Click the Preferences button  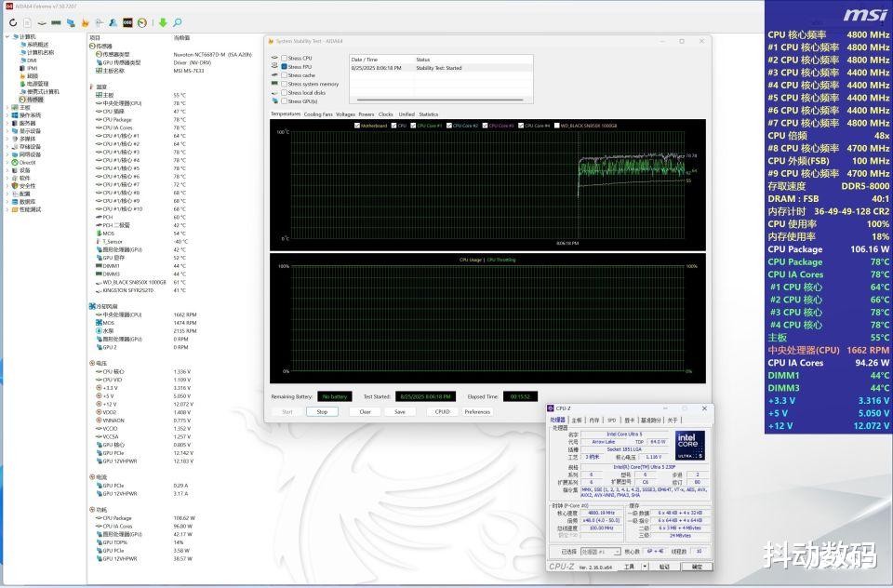coord(477,411)
